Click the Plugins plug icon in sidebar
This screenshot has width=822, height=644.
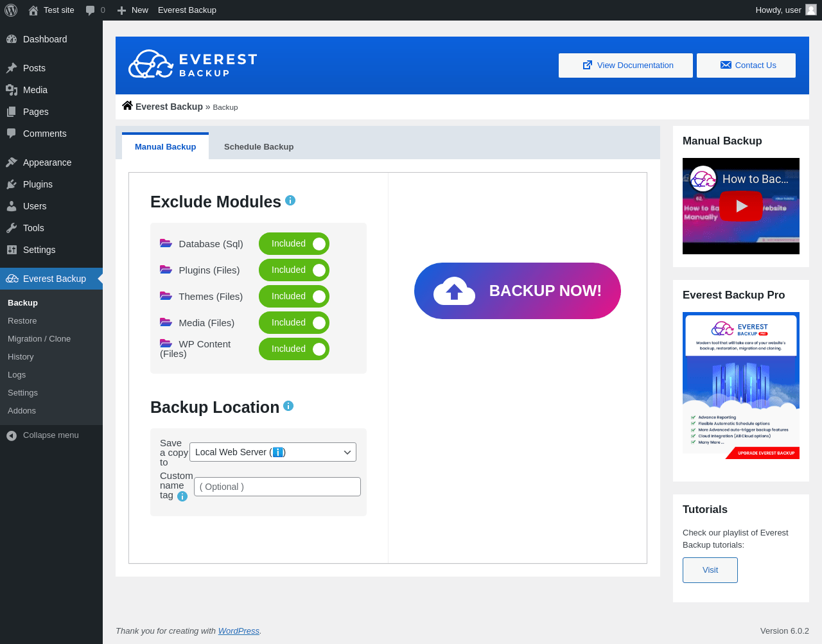pos(12,184)
